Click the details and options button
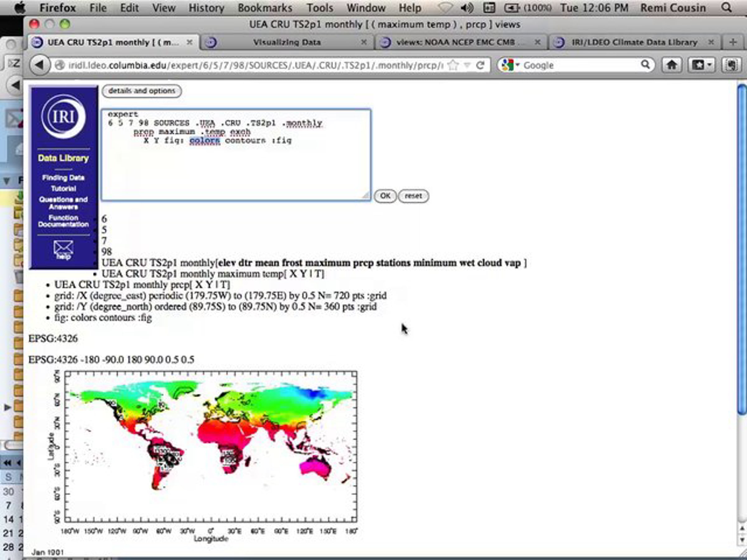Screen dimensions: 747x560 (x=142, y=91)
